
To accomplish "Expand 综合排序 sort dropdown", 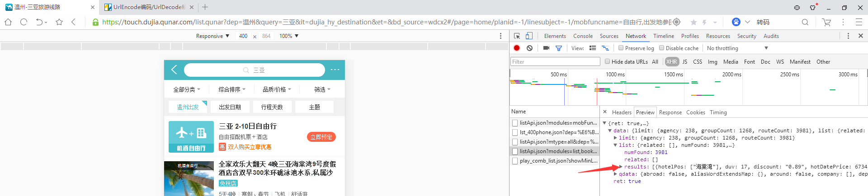I will [x=232, y=89].
